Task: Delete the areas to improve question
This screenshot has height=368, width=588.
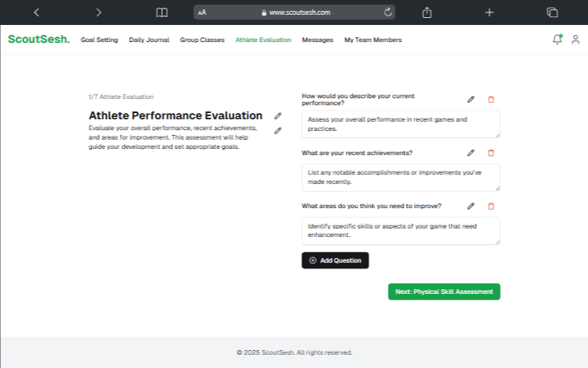Action: tap(491, 206)
